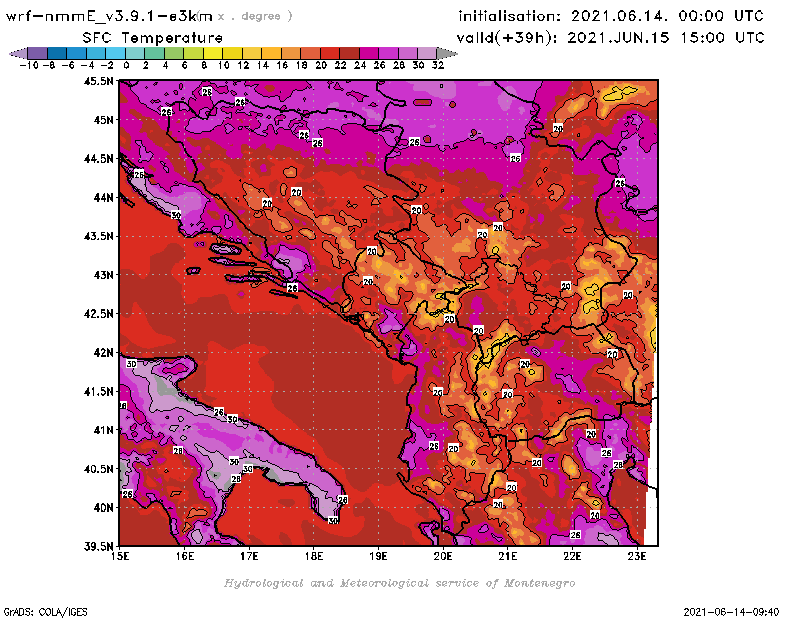Select the '16E' longitude axis label
The height and width of the screenshot is (618, 800).
pyautogui.click(x=185, y=556)
